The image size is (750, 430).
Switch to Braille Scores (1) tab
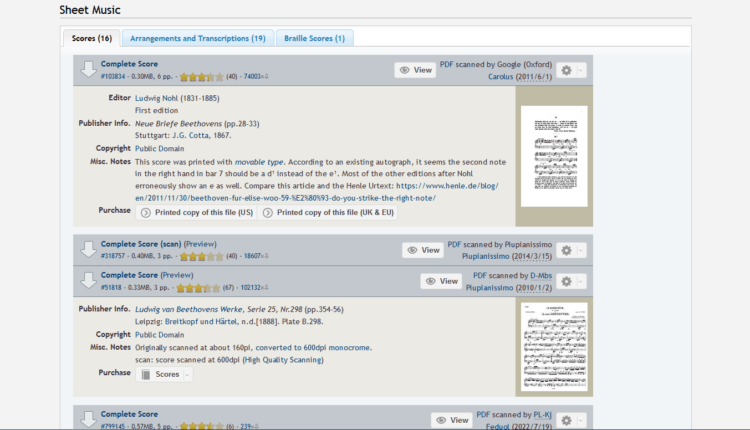(314, 38)
